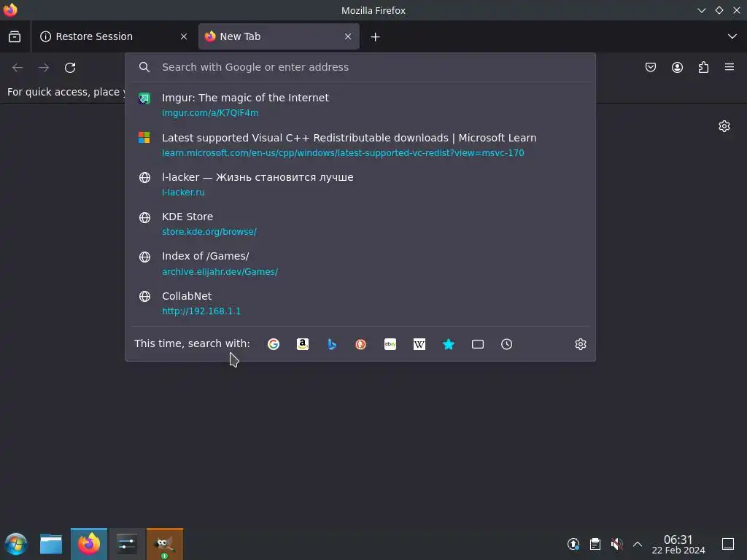Click the address bar search field

pos(360,67)
